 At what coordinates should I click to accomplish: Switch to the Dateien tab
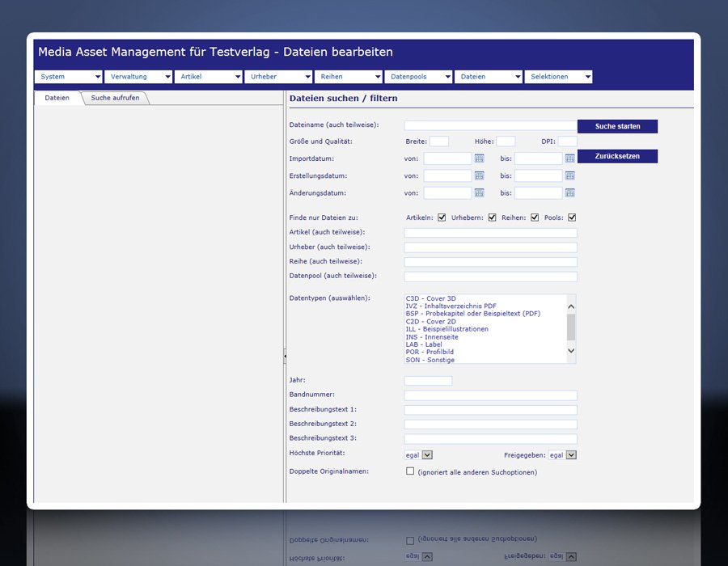(x=57, y=98)
